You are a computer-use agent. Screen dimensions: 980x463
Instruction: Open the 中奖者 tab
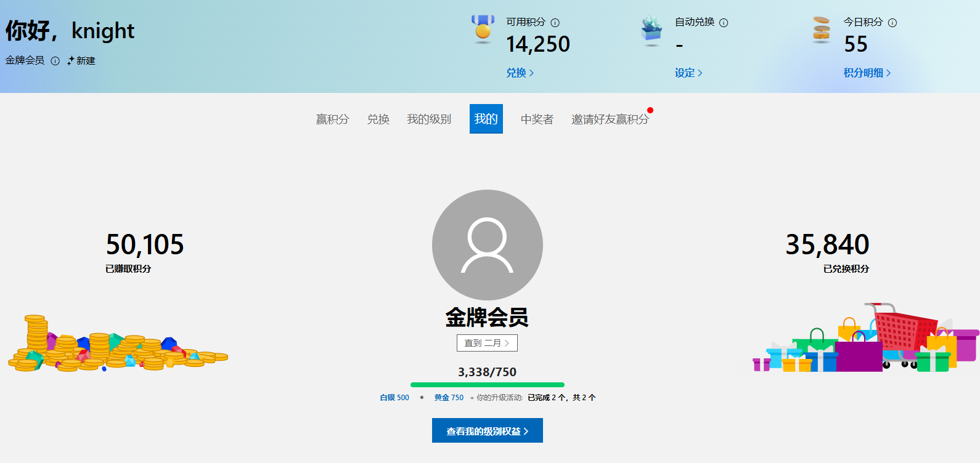click(x=537, y=119)
